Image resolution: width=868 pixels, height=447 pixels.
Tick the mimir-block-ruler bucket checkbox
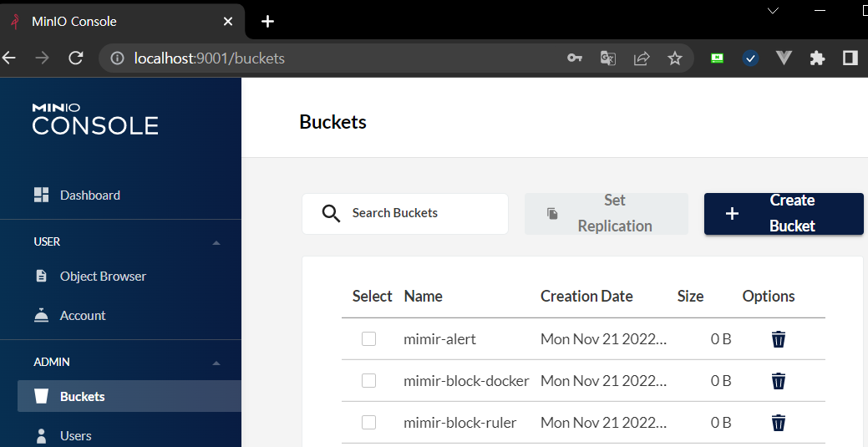368,423
